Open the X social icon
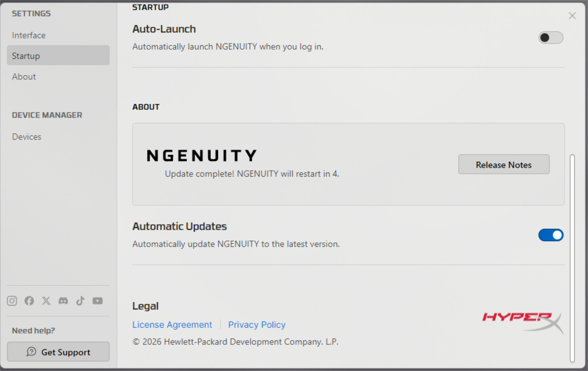Screen dimensions: 588x371 (x=46, y=301)
